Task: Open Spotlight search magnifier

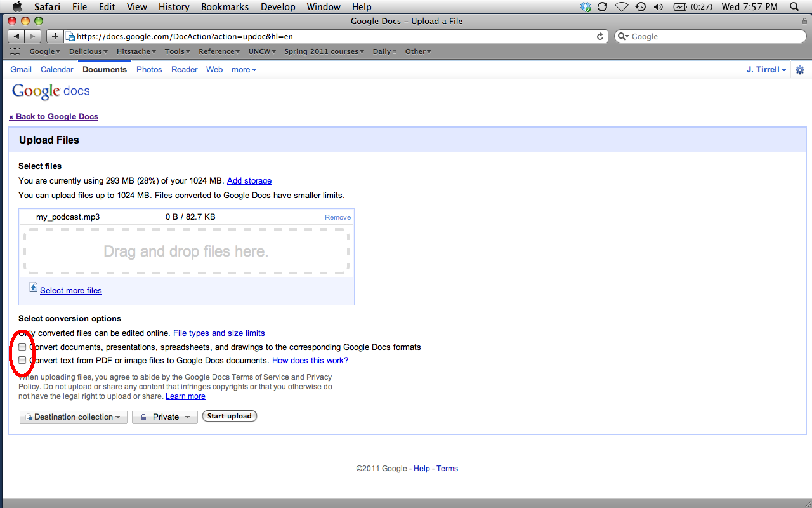Action: 794,7
